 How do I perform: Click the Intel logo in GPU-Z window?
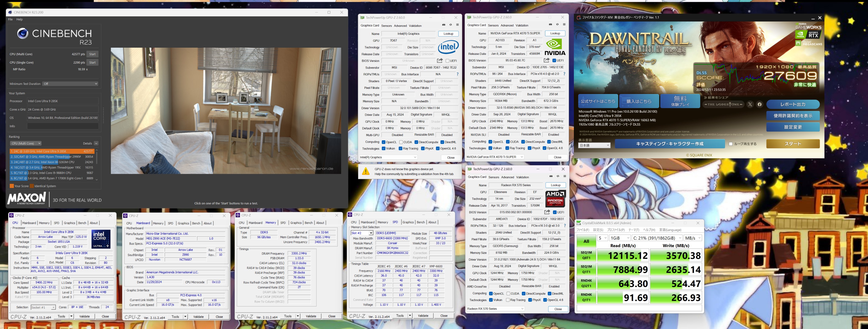pos(448,47)
